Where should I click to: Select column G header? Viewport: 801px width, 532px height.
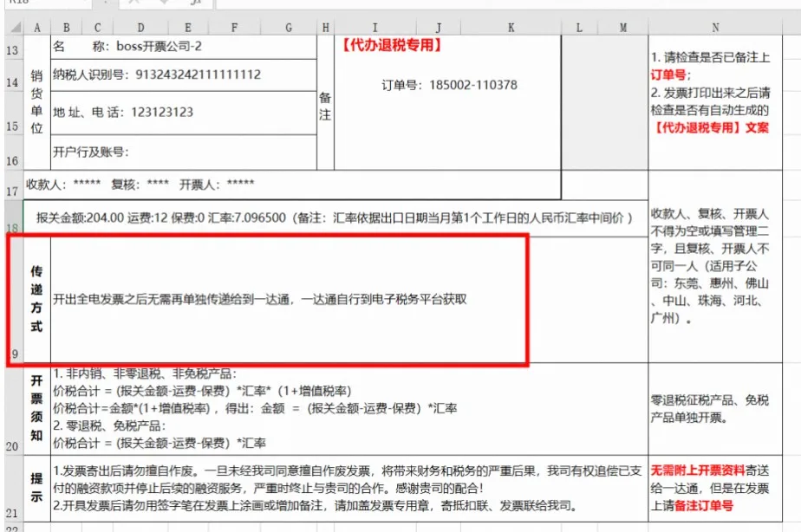pyautogui.click(x=289, y=28)
